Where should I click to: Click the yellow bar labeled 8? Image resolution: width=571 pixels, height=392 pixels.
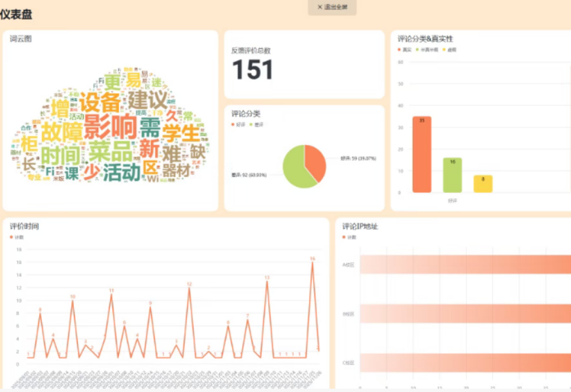coord(483,184)
